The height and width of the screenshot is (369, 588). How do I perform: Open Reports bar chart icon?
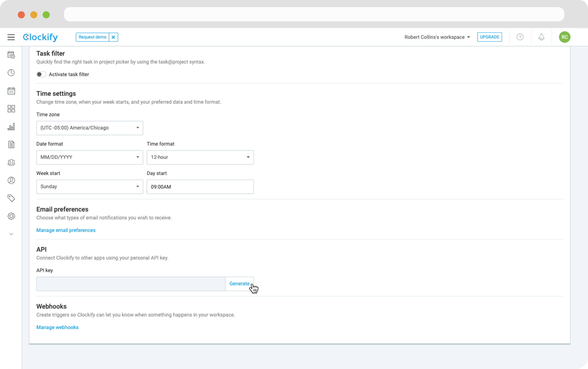tap(11, 127)
